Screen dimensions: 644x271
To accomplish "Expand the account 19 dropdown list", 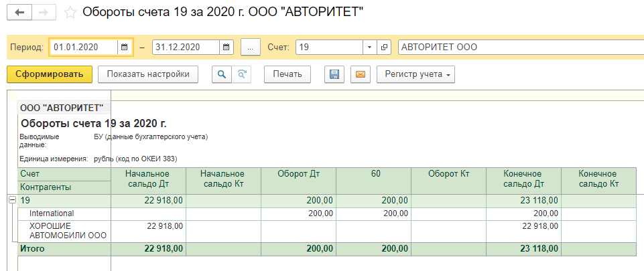I will pyautogui.click(x=369, y=48).
